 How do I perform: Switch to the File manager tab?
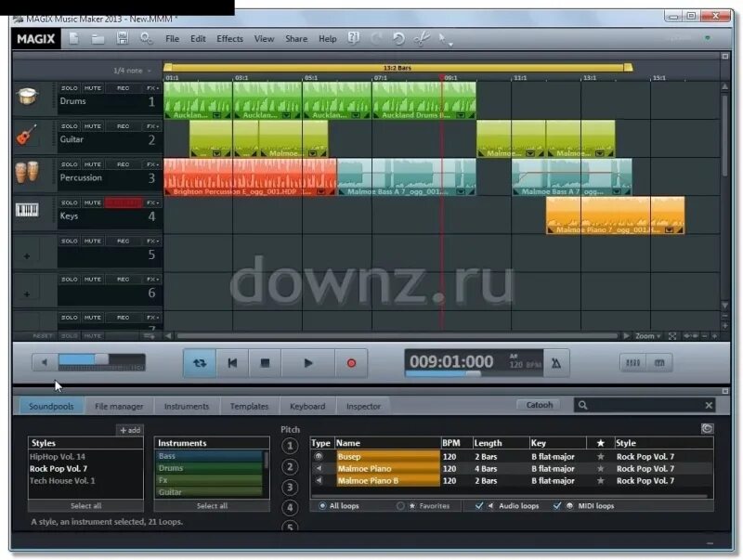(x=119, y=407)
